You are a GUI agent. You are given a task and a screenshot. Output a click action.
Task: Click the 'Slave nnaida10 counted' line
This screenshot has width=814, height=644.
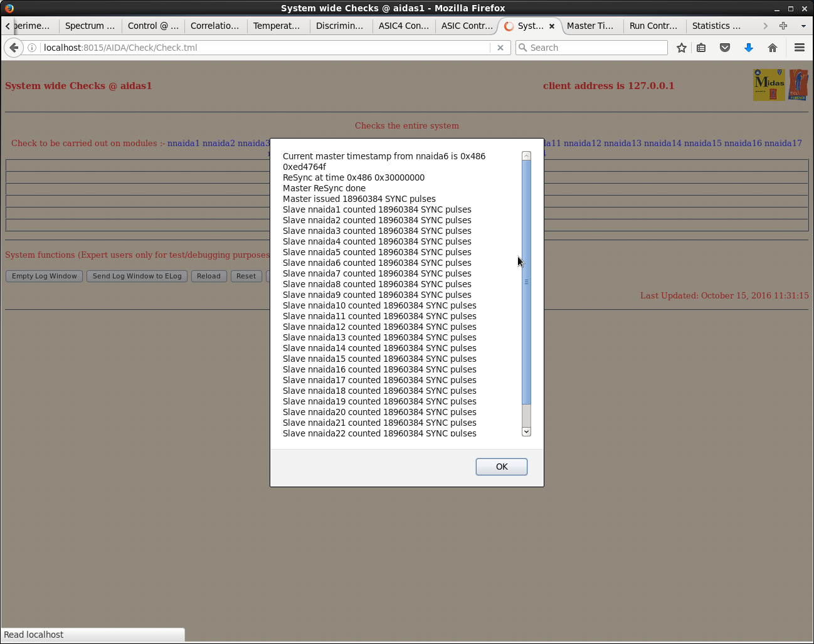coord(379,305)
